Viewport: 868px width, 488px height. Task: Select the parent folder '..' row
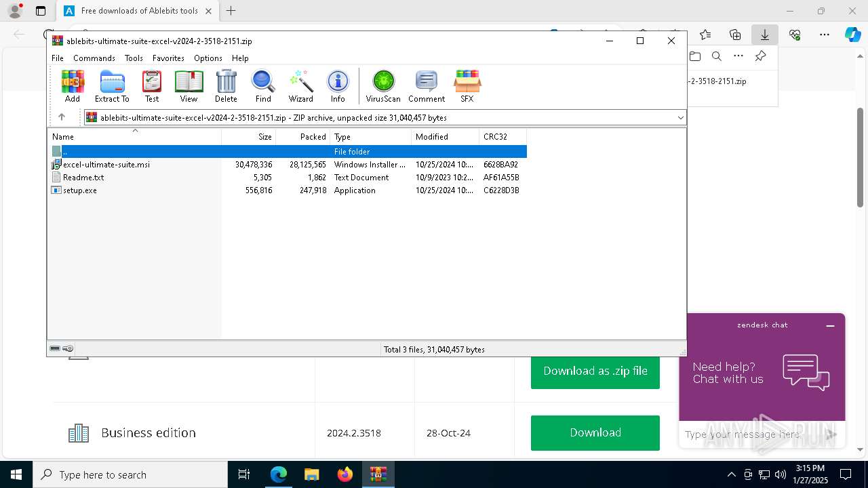[x=288, y=152]
